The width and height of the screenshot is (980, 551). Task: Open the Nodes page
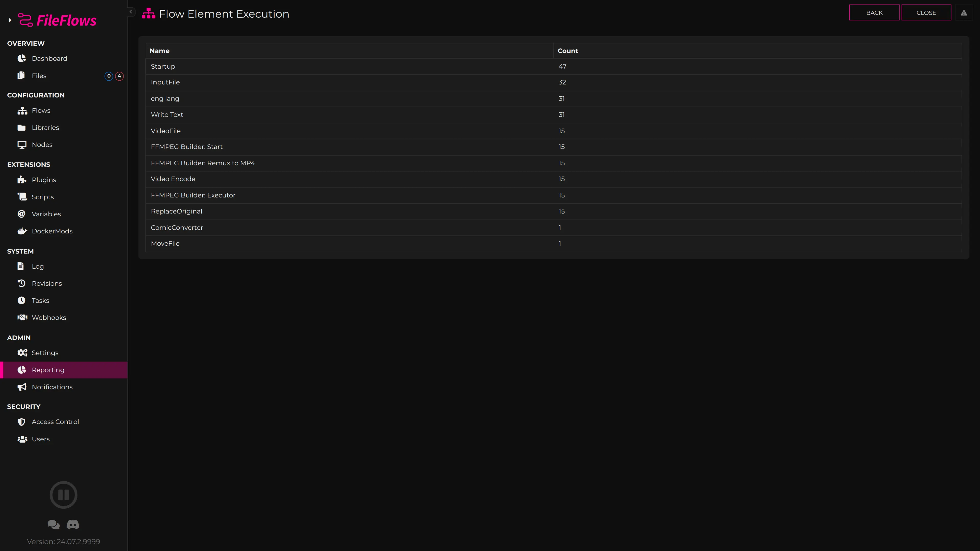[64, 144]
